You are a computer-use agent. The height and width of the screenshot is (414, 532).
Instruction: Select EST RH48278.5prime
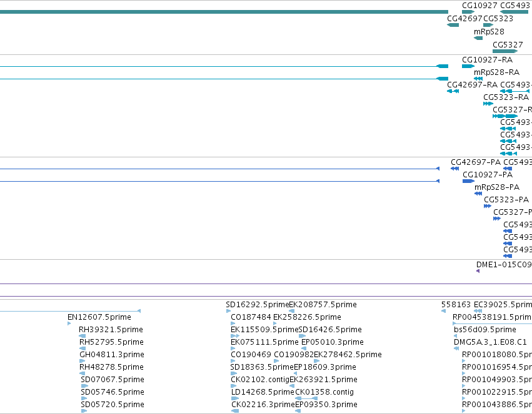click(112, 368)
